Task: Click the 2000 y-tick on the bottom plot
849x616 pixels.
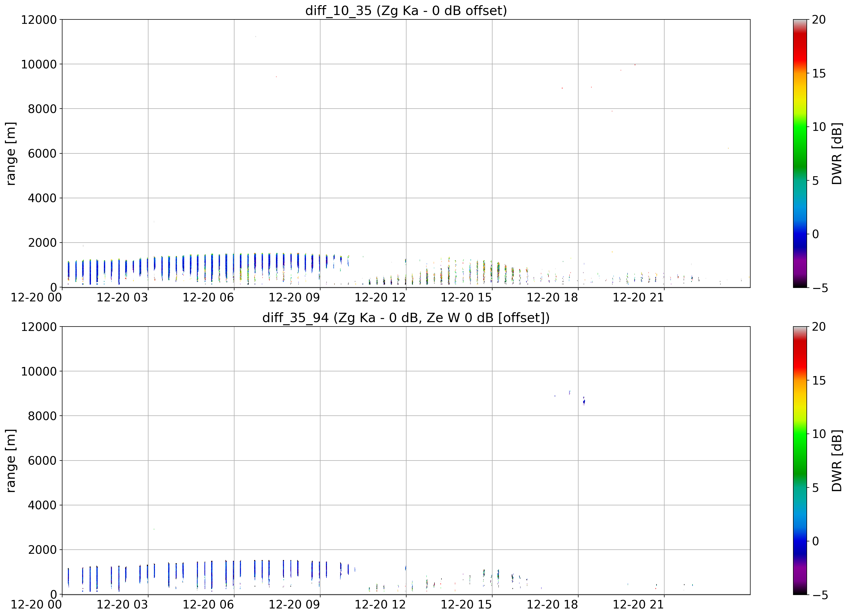Action: pyautogui.click(x=42, y=550)
